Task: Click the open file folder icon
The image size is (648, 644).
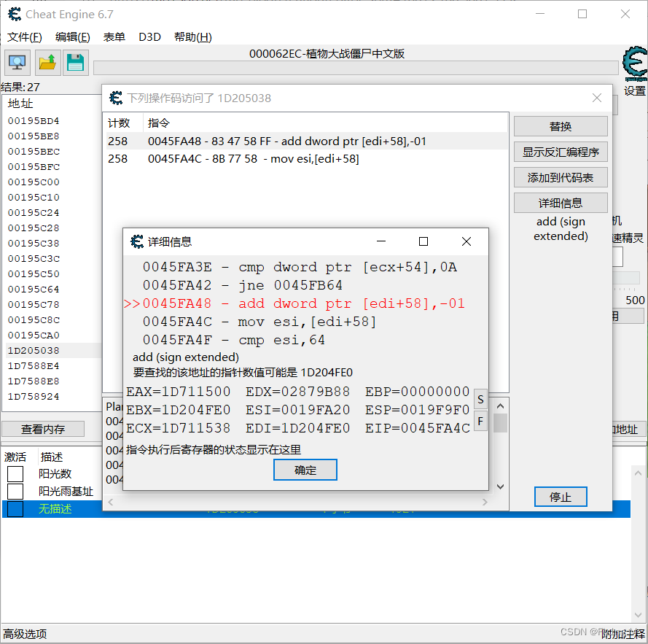Action: click(x=48, y=63)
